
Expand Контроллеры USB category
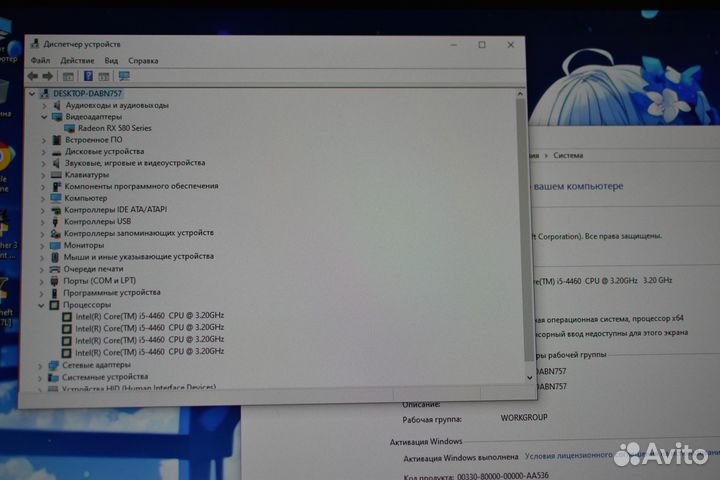pos(43,222)
